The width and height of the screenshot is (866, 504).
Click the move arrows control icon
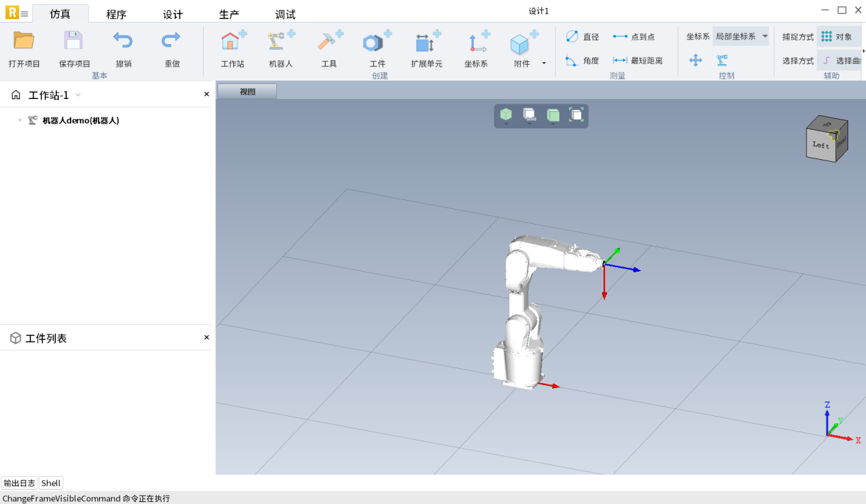(696, 60)
